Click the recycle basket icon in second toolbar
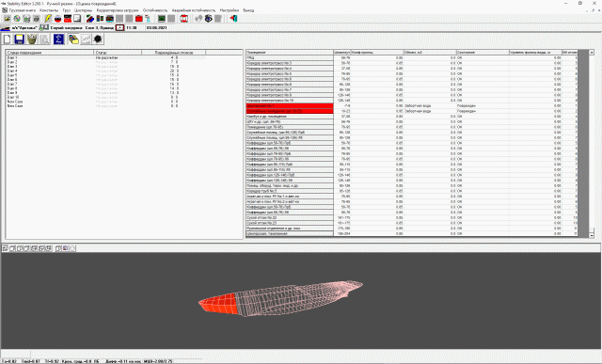The image size is (602, 364). click(32, 40)
